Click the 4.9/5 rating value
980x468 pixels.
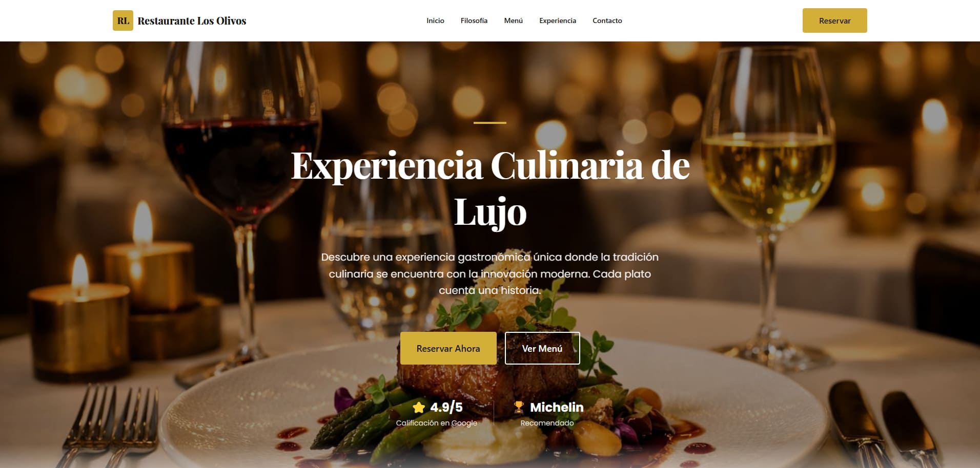(x=446, y=407)
